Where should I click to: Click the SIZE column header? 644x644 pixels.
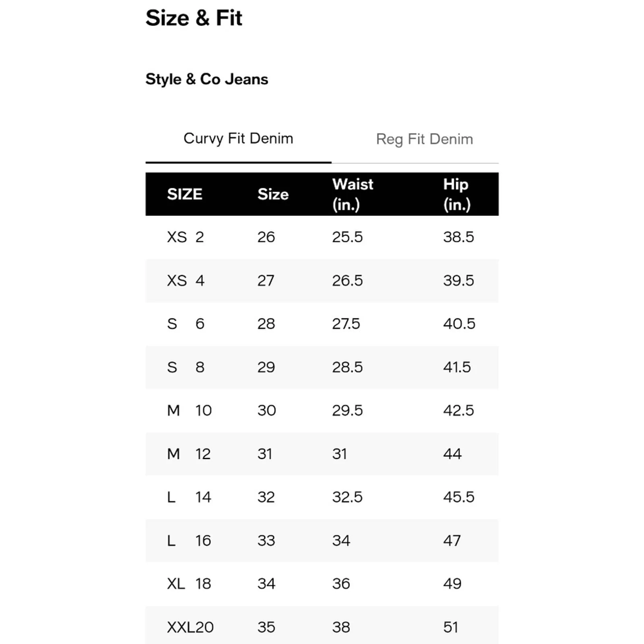[184, 194]
